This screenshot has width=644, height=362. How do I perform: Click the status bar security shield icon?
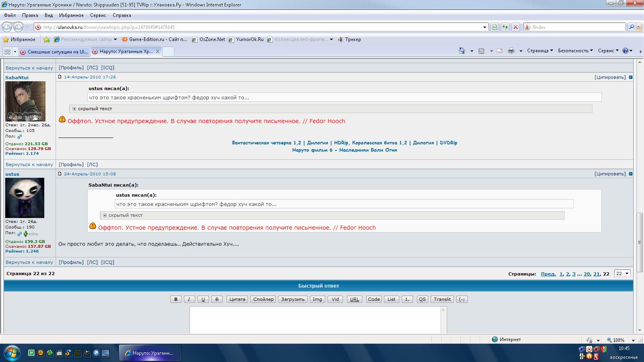click(x=589, y=340)
